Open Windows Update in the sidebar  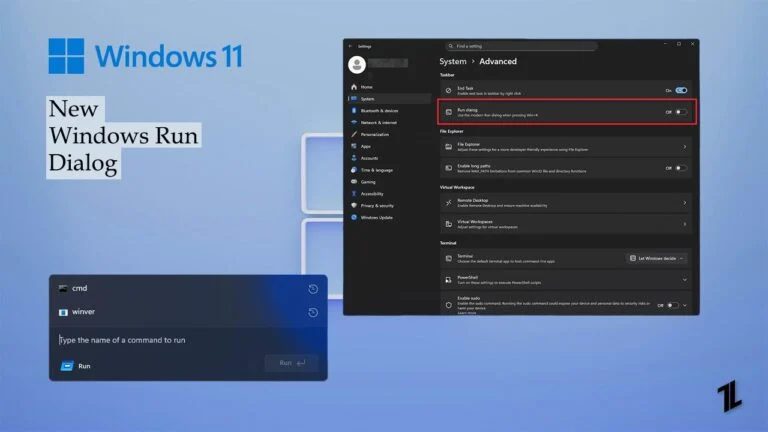click(376, 217)
